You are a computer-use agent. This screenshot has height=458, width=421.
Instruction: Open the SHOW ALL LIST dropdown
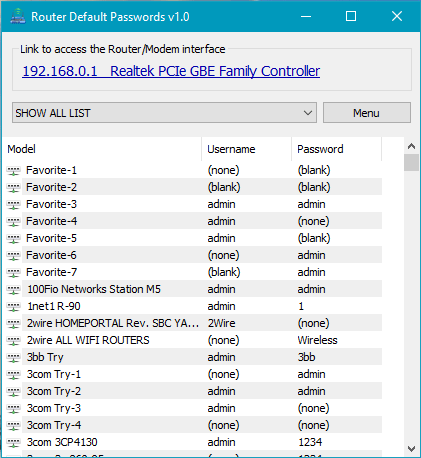pos(164,113)
